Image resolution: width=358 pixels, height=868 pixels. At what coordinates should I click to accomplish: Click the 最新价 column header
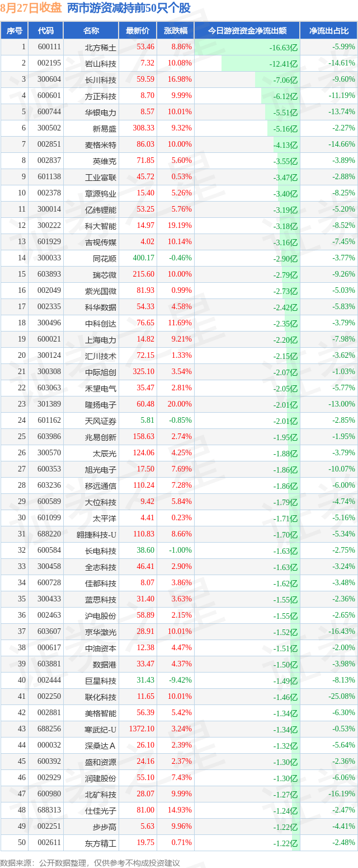point(138,31)
